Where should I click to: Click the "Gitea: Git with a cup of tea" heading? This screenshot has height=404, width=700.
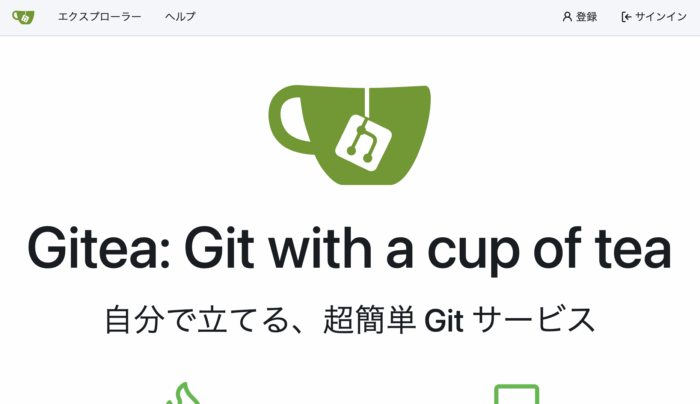(x=350, y=249)
